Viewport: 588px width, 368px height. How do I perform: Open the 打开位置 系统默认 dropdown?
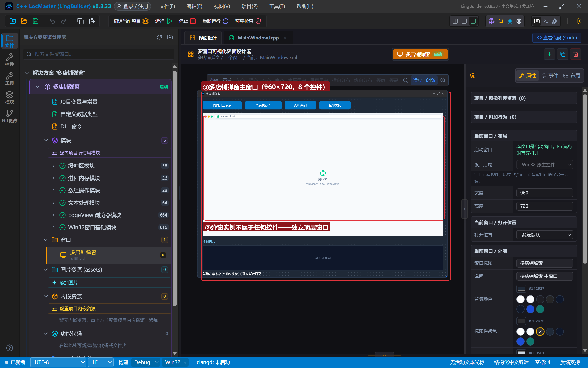(544, 235)
